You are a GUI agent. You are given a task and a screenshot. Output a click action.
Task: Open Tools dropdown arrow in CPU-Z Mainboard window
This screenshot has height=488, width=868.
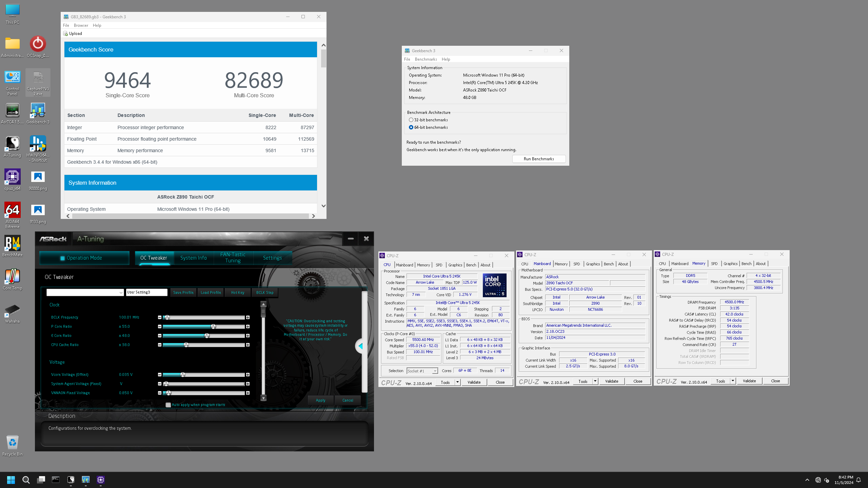(595, 381)
